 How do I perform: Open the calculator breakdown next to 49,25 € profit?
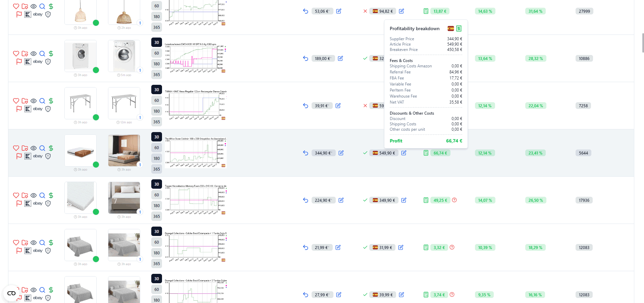click(x=426, y=200)
